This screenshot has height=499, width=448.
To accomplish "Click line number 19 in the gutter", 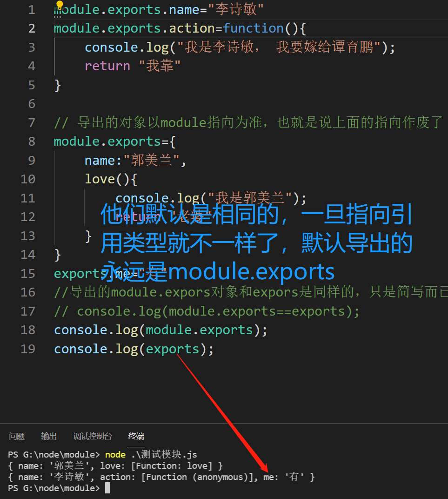I will point(28,349).
